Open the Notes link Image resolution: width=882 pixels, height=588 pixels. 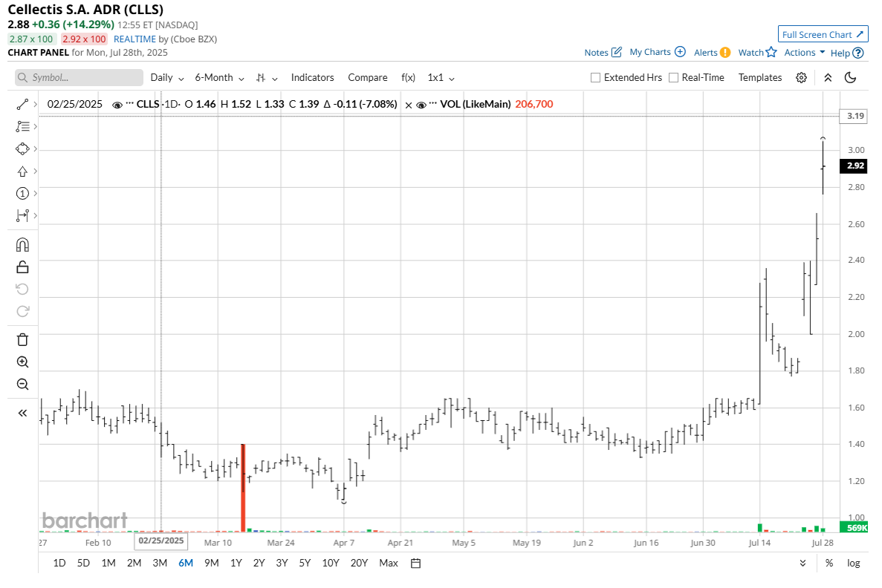click(x=596, y=52)
